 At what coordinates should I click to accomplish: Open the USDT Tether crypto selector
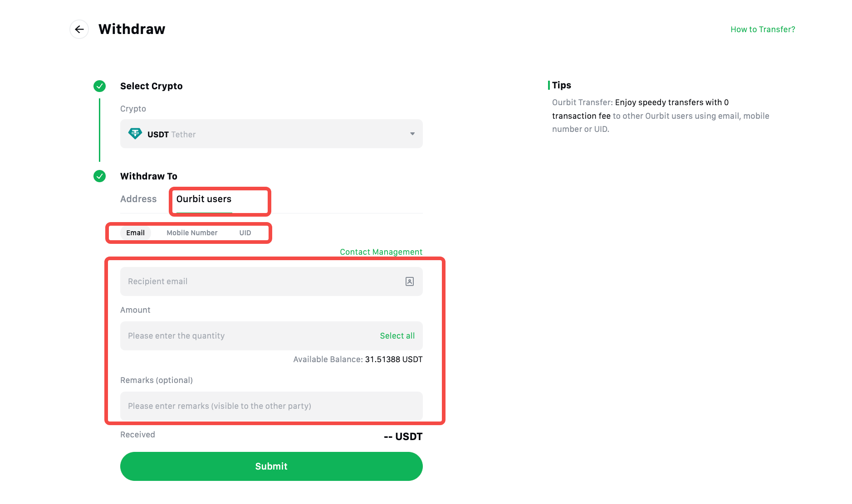click(x=271, y=134)
